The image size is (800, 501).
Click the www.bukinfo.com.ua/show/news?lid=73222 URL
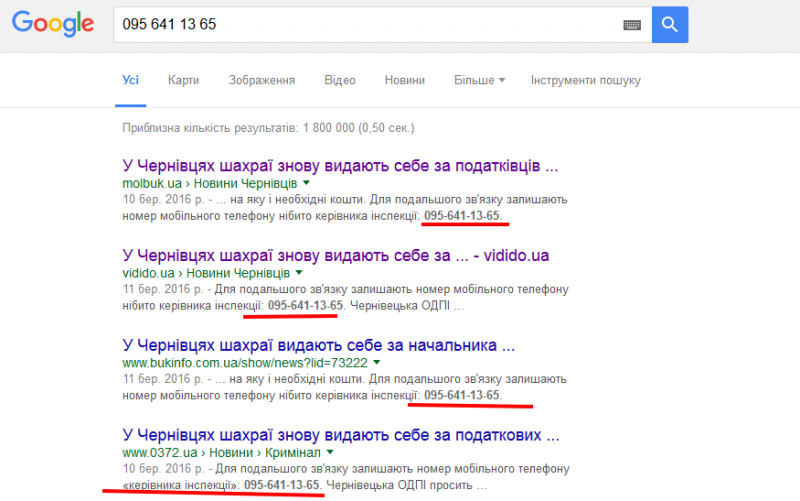coord(245,363)
